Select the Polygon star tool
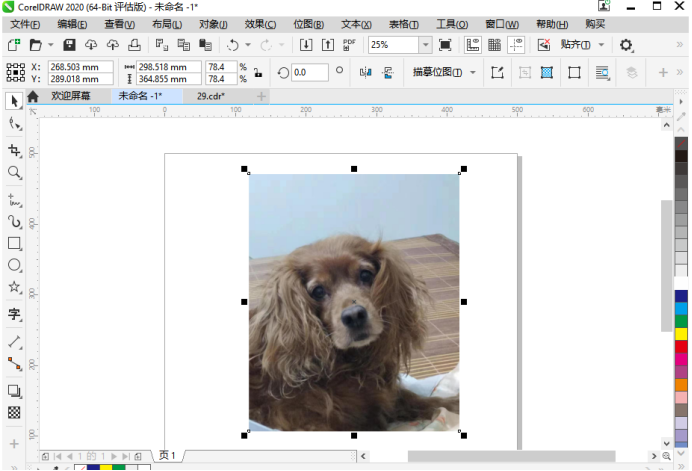 click(x=14, y=288)
